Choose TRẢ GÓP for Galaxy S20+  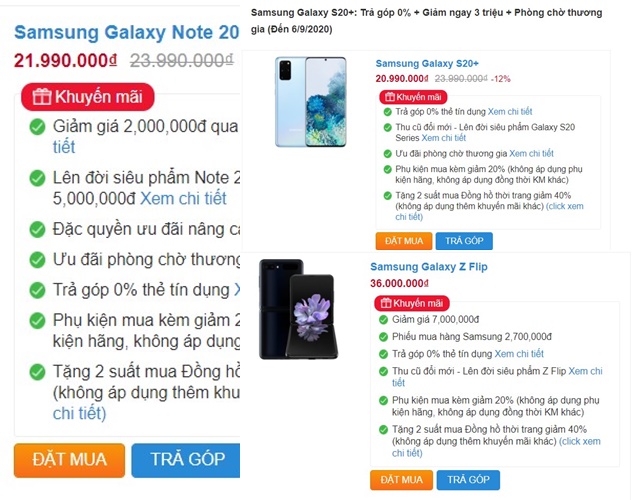click(464, 241)
